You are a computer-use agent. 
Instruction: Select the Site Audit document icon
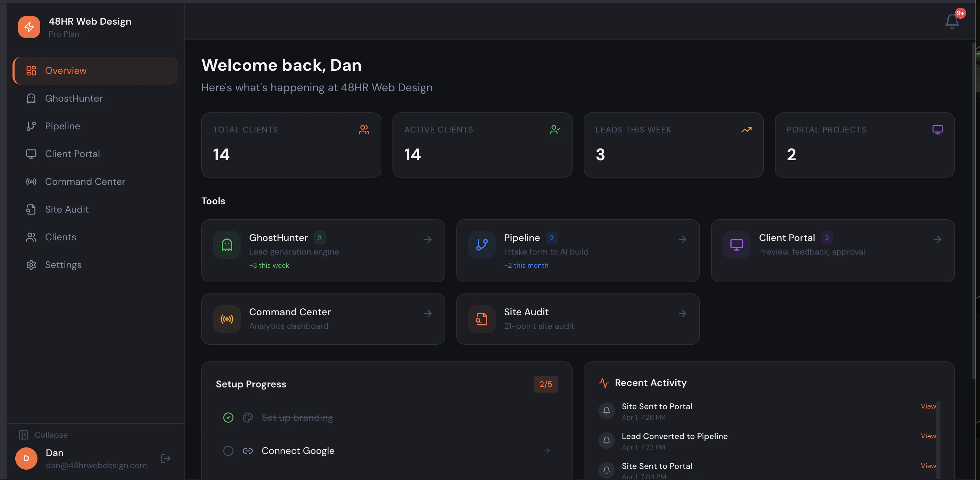point(31,209)
